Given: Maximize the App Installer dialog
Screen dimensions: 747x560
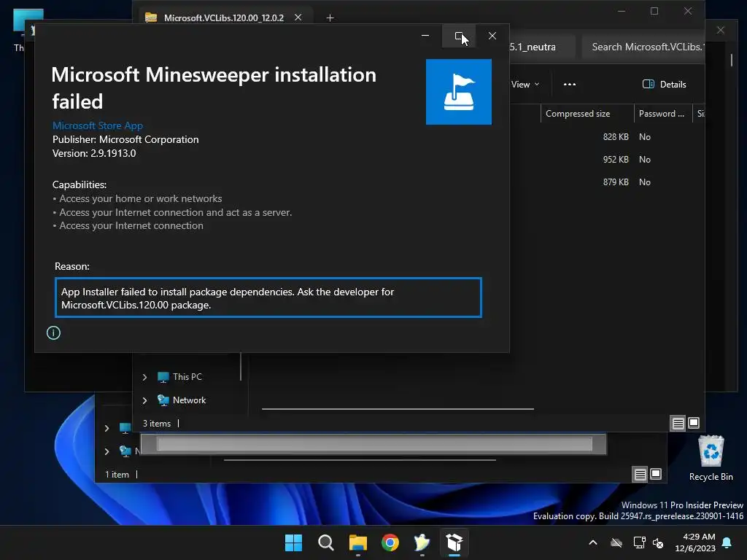Looking at the screenshot, I should (x=459, y=36).
